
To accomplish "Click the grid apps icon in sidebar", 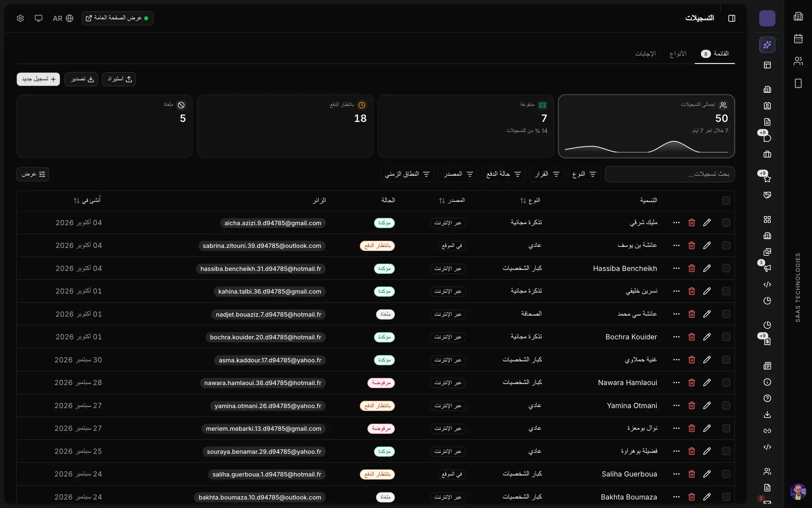I will tap(767, 219).
